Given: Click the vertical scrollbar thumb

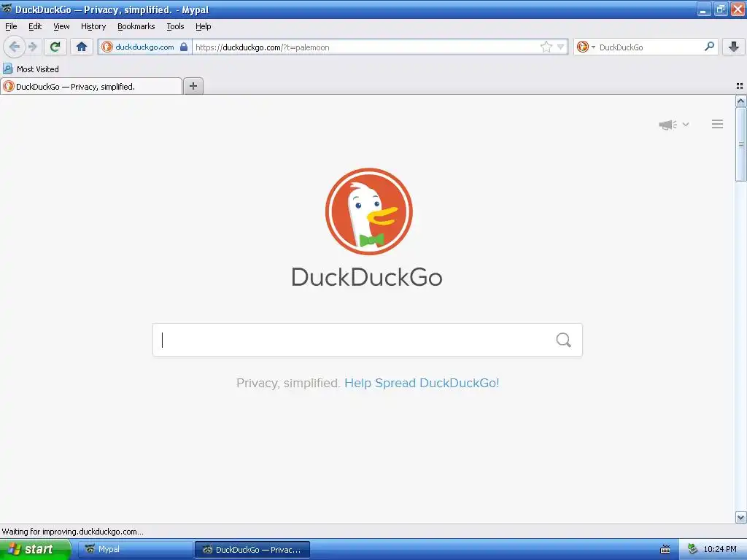Looking at the screenshot, I should coord(741,144).
